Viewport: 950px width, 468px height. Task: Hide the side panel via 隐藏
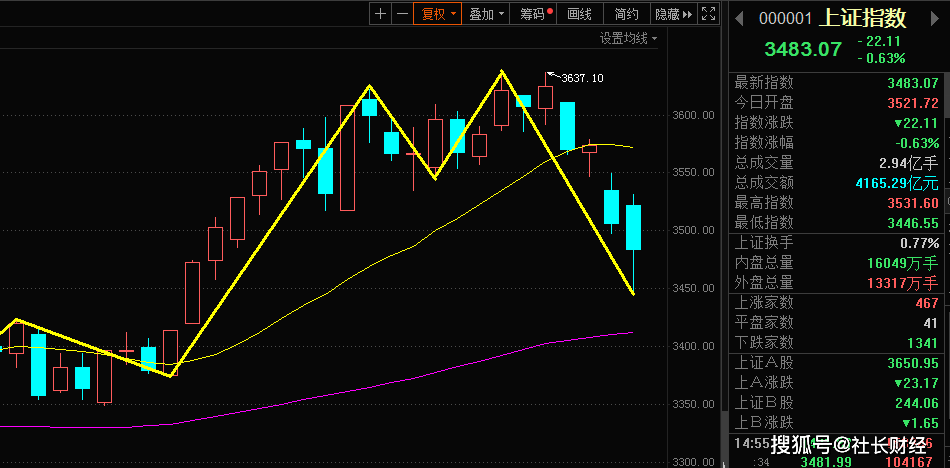(674, 14)
